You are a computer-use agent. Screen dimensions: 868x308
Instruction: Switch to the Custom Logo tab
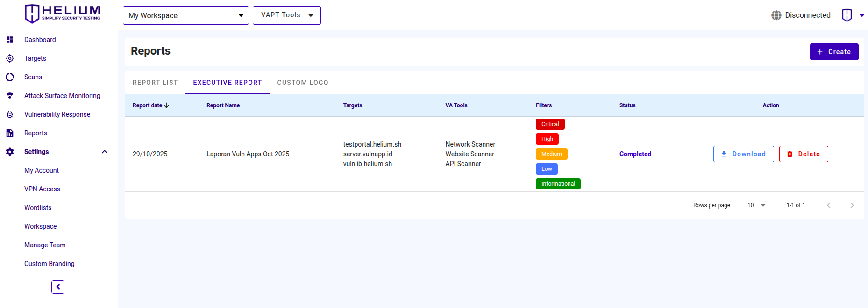tap(302, 83)
